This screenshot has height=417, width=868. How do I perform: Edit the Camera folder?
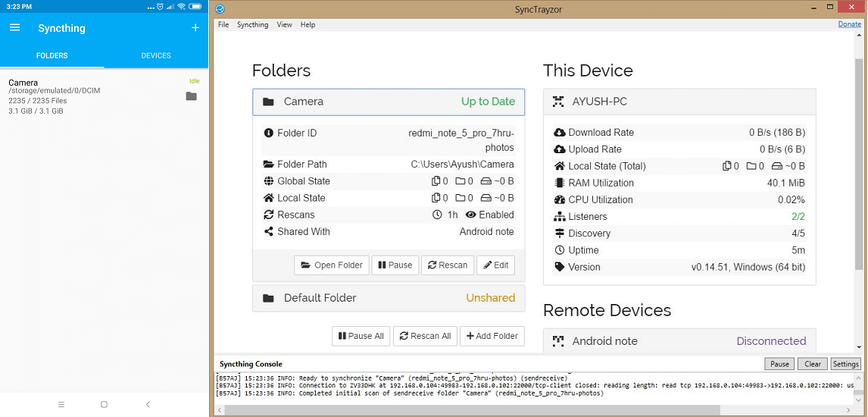[495, 265]
